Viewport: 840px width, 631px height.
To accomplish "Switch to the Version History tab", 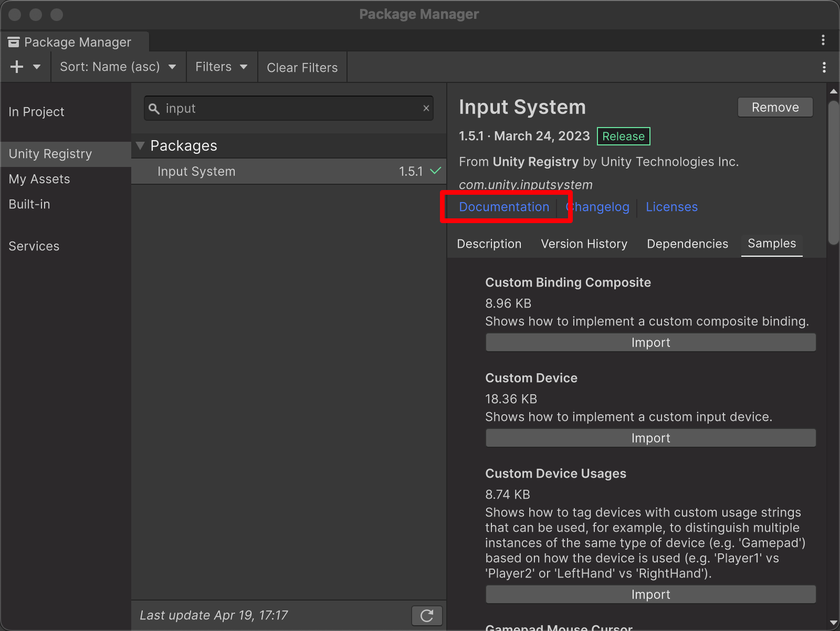I will coord(584,244).
